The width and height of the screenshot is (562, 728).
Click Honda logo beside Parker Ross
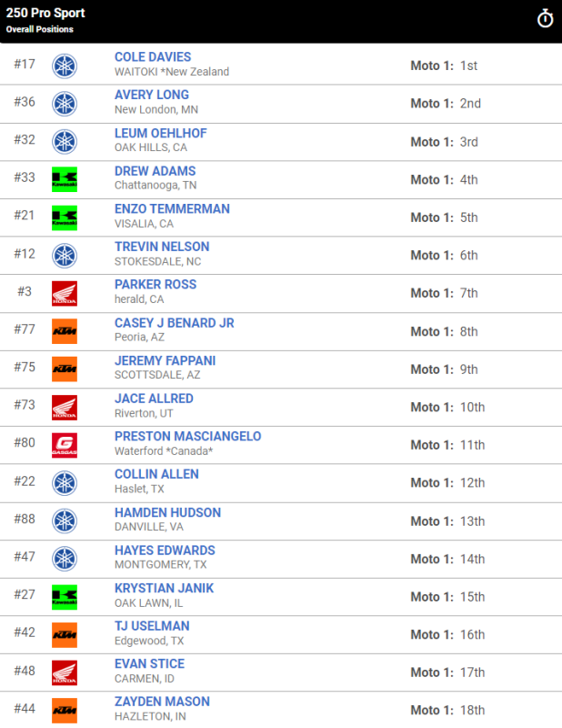[x=65, y=293]
